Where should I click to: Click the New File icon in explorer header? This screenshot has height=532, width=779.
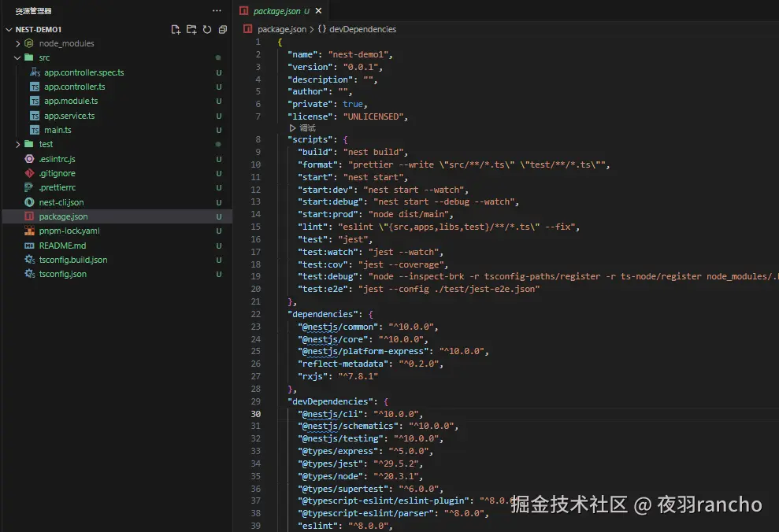pyautogui.click(x=176, y=30)
